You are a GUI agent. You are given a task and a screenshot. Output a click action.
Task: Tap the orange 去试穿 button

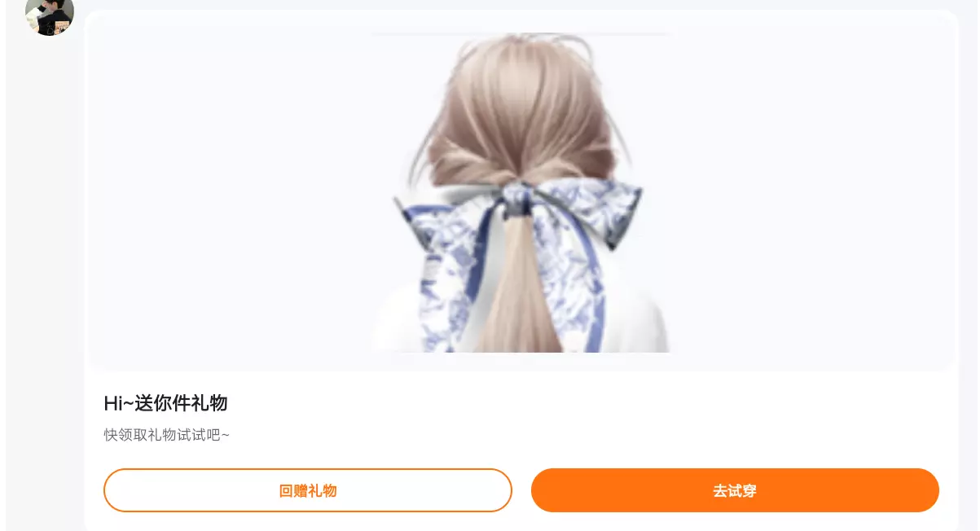pos(735,490)
